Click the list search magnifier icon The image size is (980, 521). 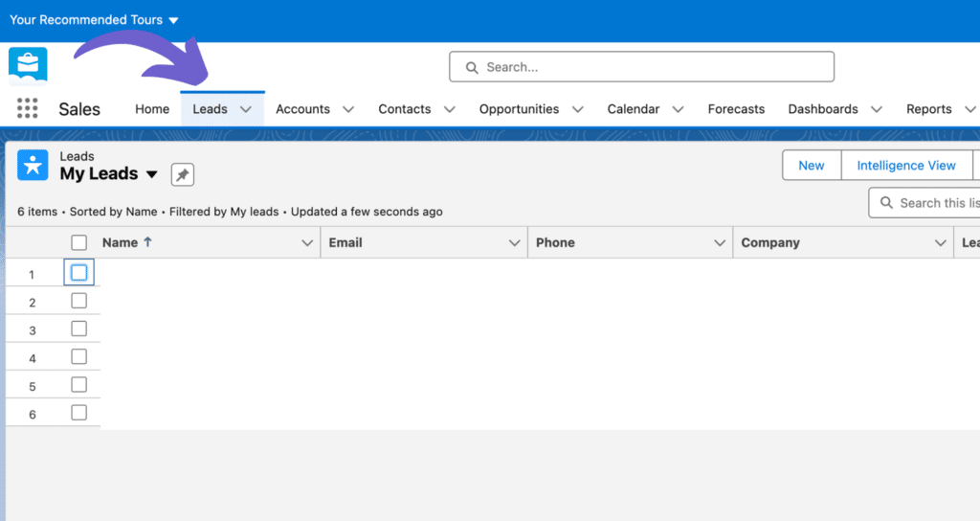point(886,203)
